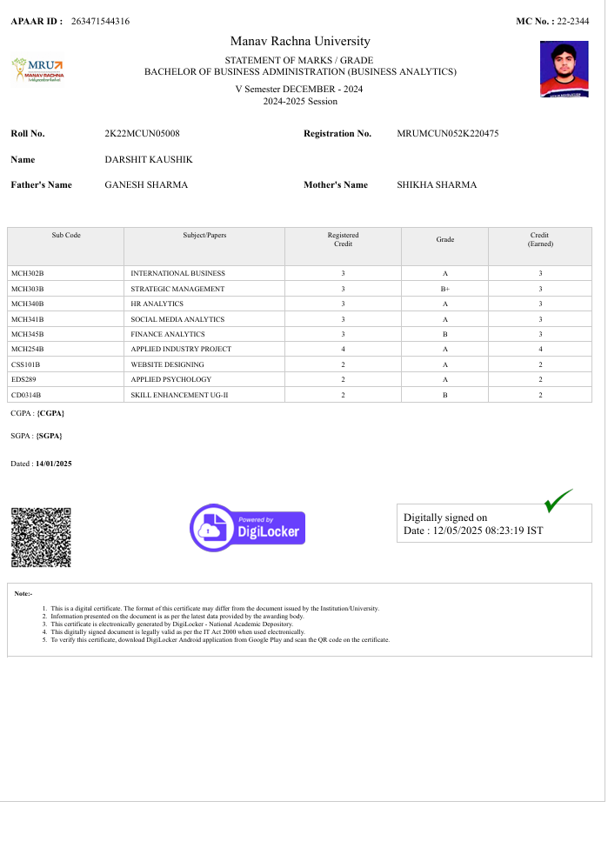Select MC No. 22-2344

[x=573, y=21]
